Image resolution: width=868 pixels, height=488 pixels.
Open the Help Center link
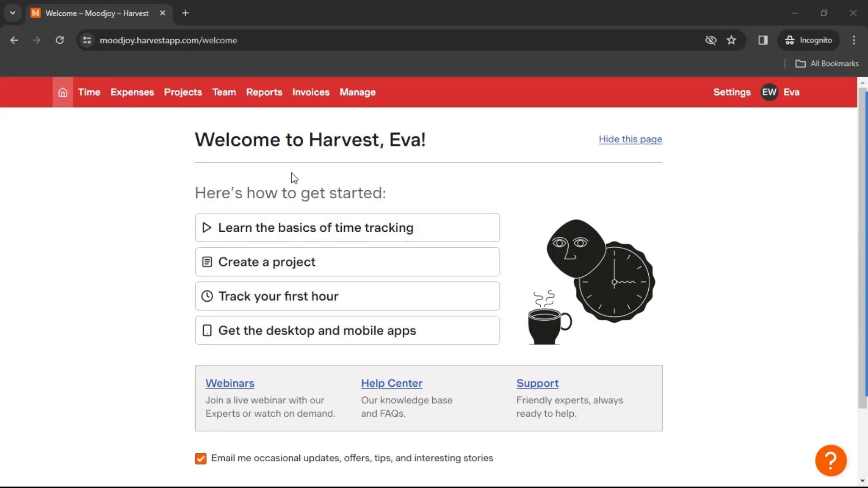pos(392,383)
